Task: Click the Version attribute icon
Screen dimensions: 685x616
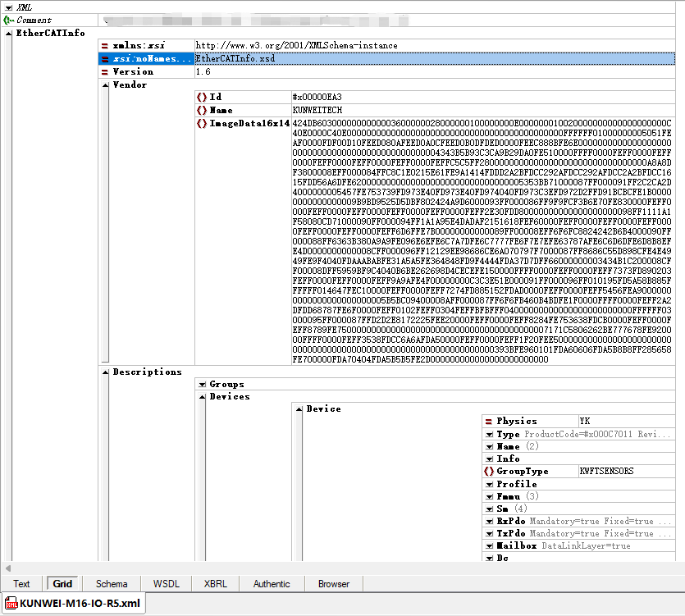Action: (105, 71)
